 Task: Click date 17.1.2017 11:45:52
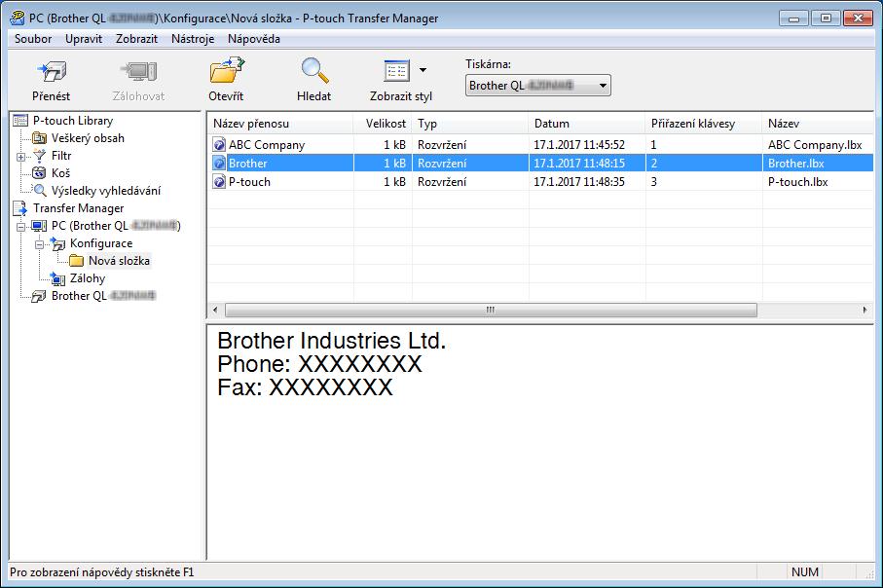pyautogui.click(x=579, y=145)
